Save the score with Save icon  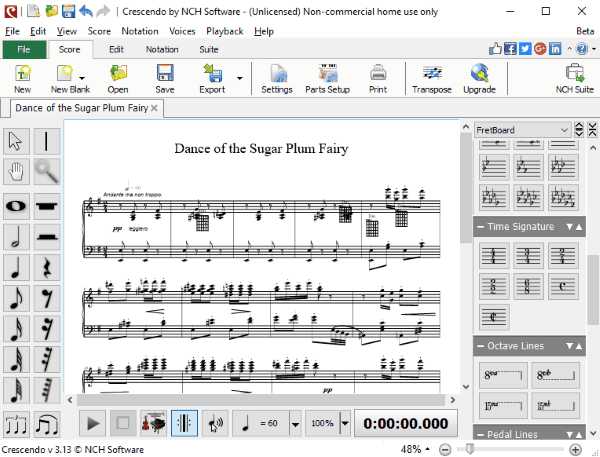[x=165, y=78]
